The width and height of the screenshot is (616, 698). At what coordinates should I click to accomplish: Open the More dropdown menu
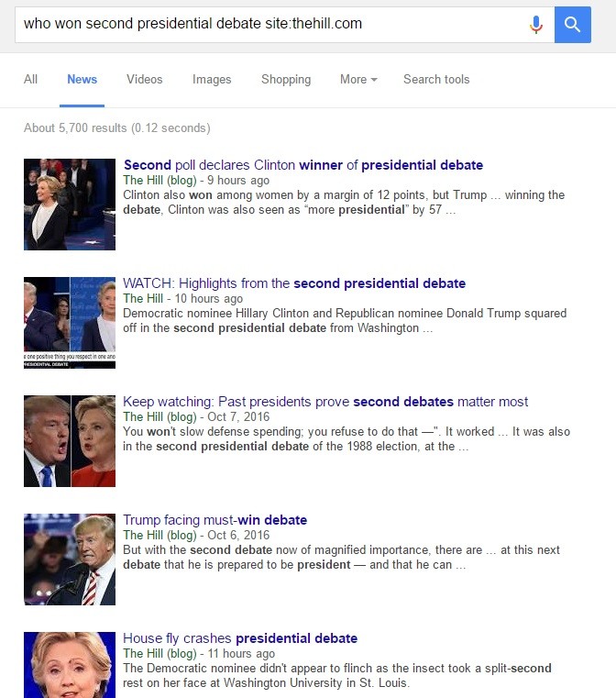point(358,79)
